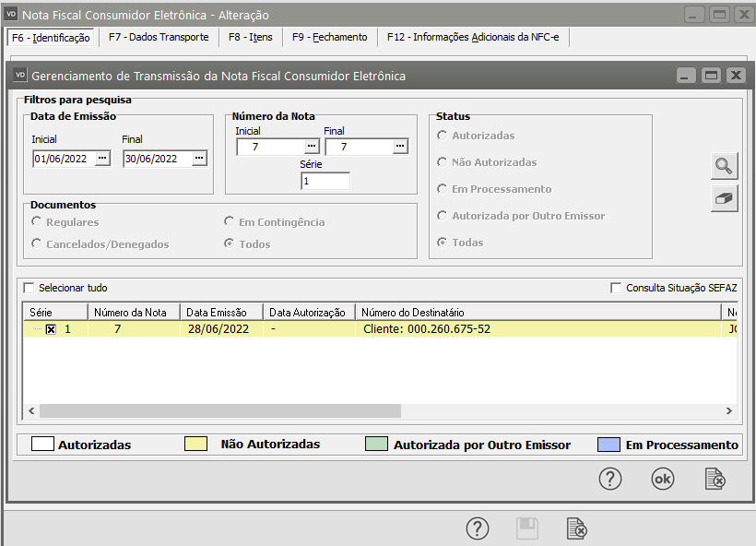756x546 pixels.
Task: Open the Data Inicial date picker button
Action: click(102, 159)
